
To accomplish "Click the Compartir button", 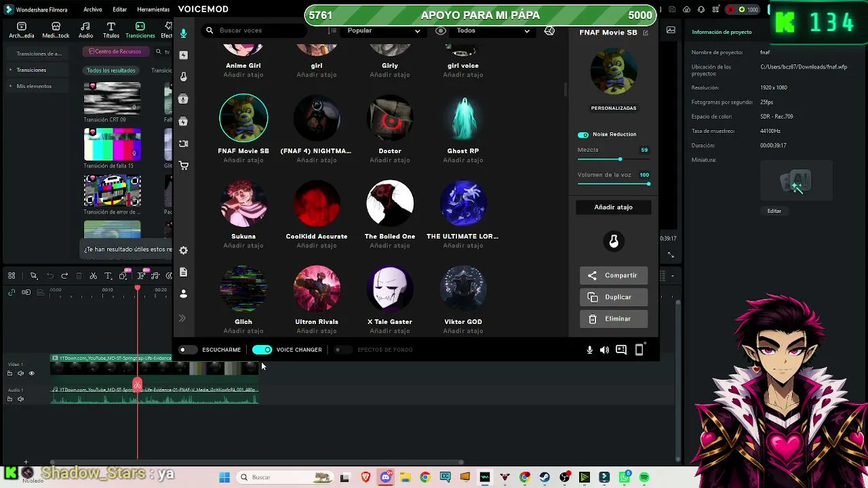I will pyautogui.click(x=614, y=276).
